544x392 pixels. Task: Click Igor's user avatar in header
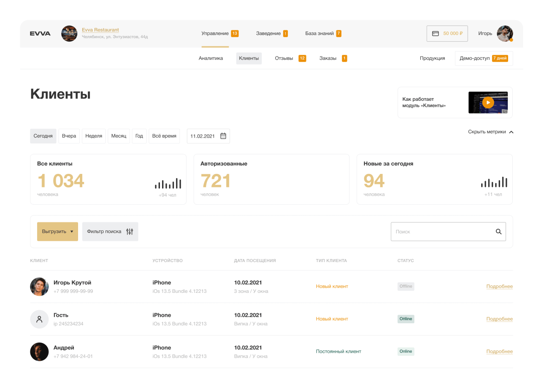tap(504, 34)
